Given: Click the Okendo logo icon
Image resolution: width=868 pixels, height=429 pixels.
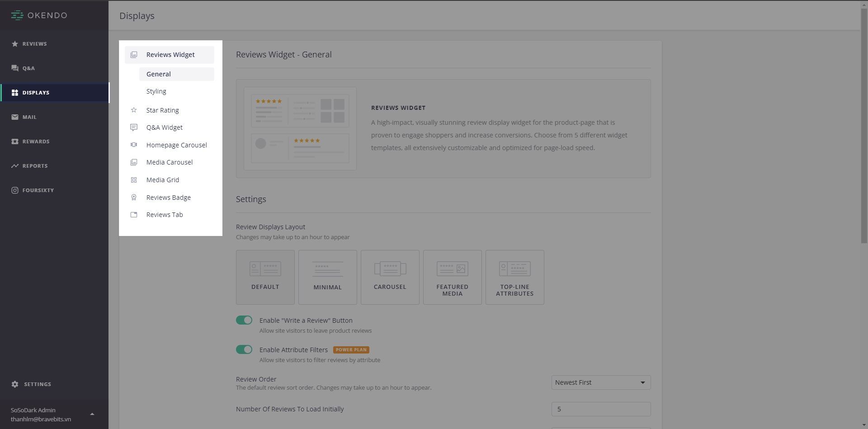Looking at the screenshot, I should [x=17, y=15].
